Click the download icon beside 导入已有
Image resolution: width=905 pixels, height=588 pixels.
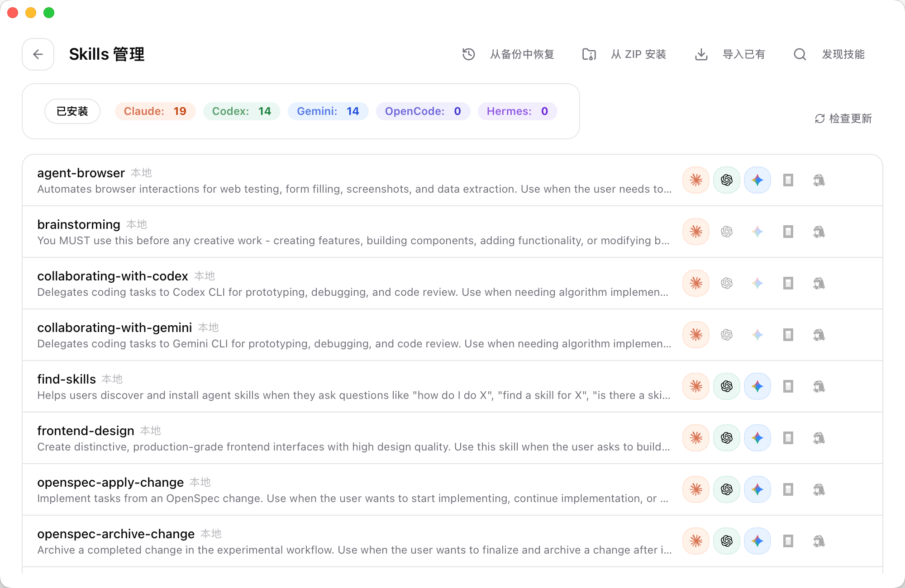[701, 54]
